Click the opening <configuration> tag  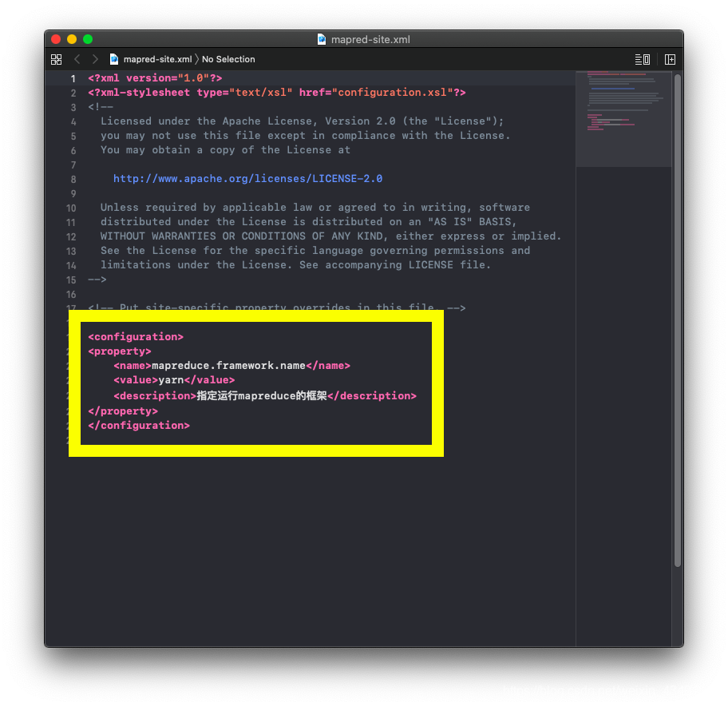tap(136, 337)
